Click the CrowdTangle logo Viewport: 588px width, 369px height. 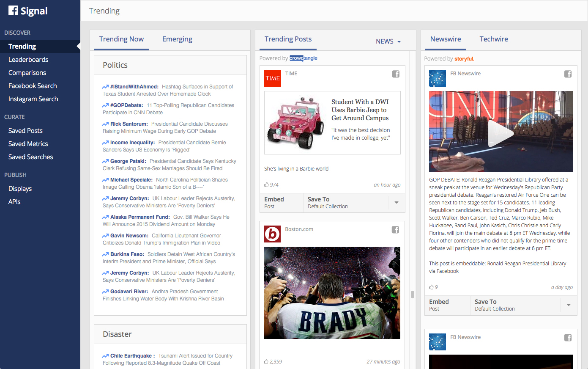pos(303,58)
